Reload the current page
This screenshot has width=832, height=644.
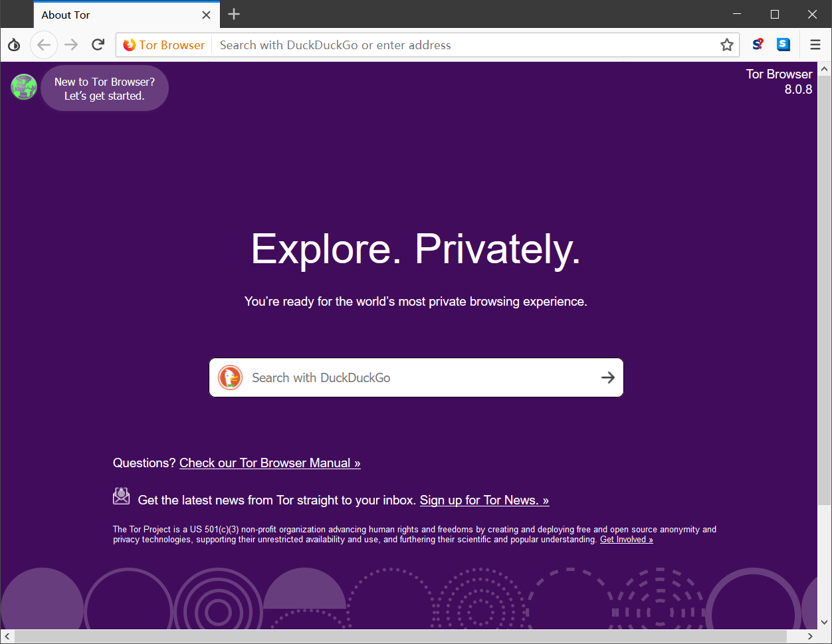98,45
